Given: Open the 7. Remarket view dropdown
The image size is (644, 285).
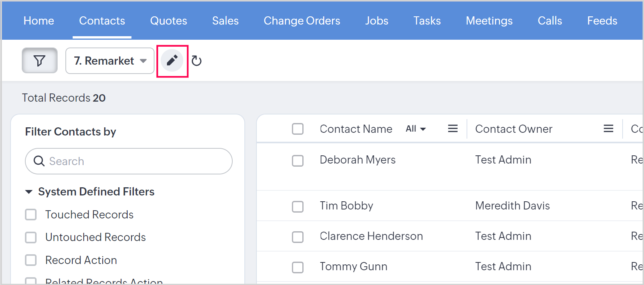Looking at the screenshot, I should click(x=110, y=61).
